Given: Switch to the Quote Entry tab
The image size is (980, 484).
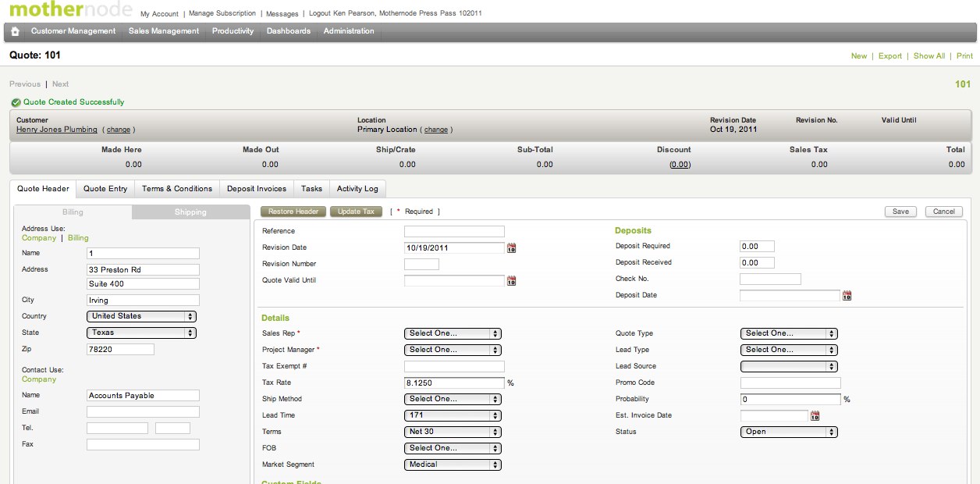Looking at the screenshot, I should (x=105, y=189).
